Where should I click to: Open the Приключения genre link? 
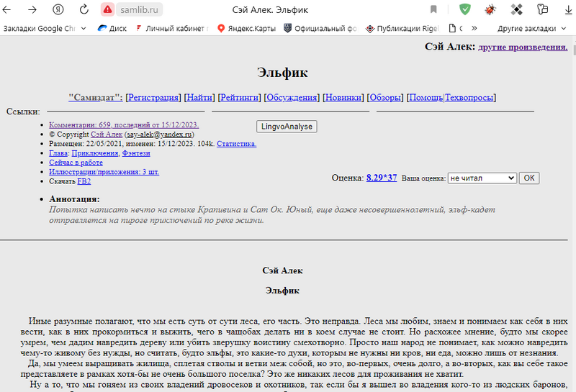click(x=96, y=153)
